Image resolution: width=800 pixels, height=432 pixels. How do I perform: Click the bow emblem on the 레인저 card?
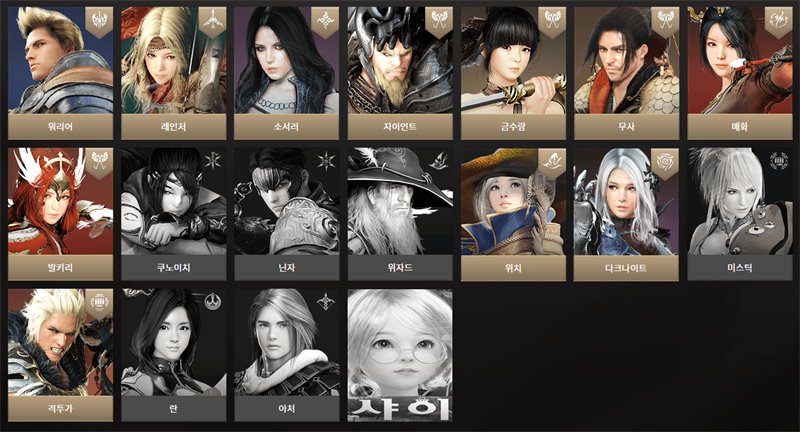coord(212,21)
